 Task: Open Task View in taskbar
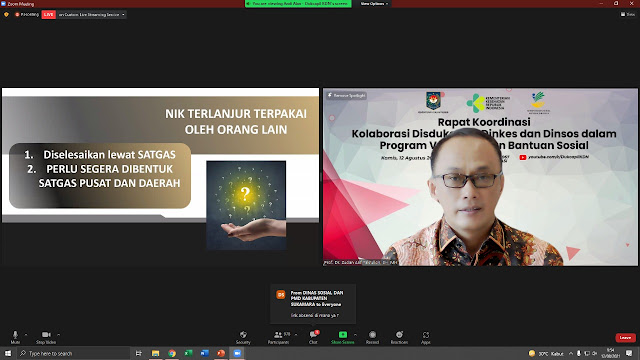pyautogui.click(x=139, y=353)
